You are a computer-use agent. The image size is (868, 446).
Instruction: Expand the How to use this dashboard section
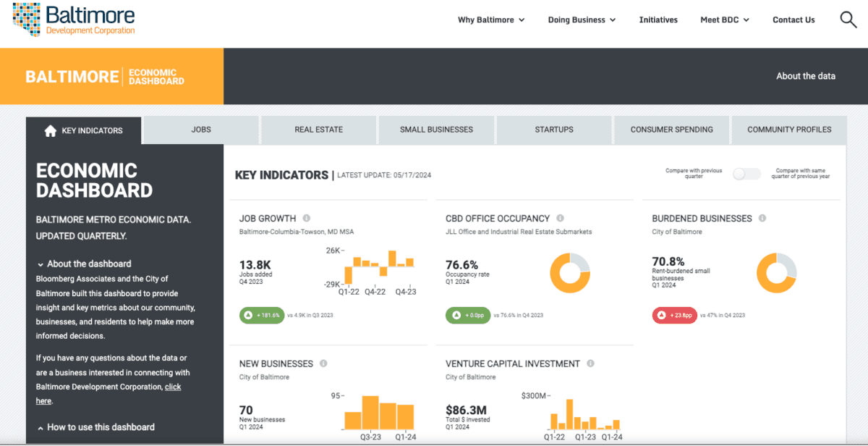[95, 427]
